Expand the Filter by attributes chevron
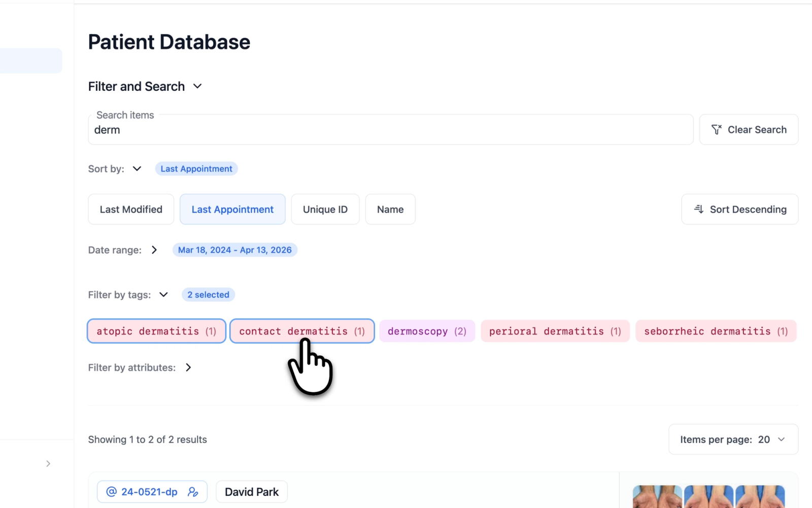The image size is (812, 508). [x=188, y=367]
